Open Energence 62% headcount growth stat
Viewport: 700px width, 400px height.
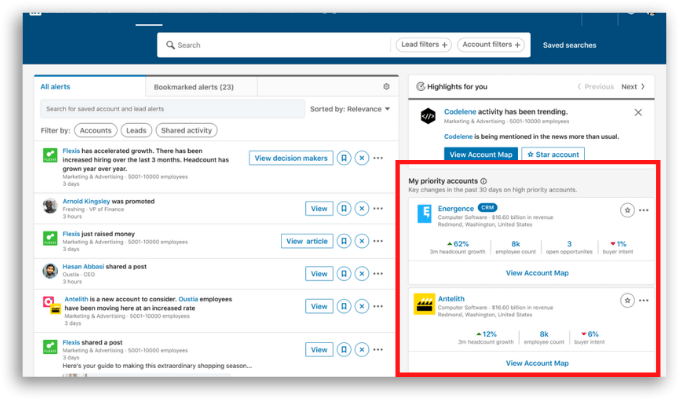click(458, 247)
